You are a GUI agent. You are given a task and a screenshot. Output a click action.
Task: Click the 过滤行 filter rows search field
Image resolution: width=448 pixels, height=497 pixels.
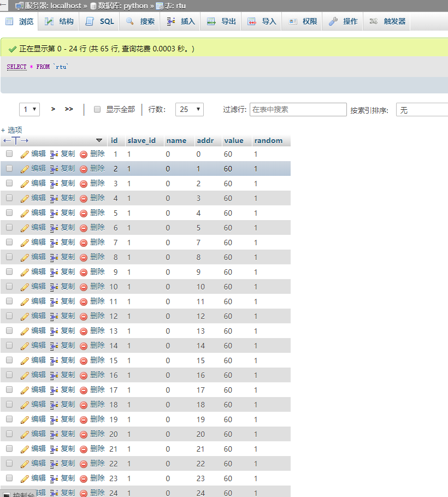(x=298, y=109)
